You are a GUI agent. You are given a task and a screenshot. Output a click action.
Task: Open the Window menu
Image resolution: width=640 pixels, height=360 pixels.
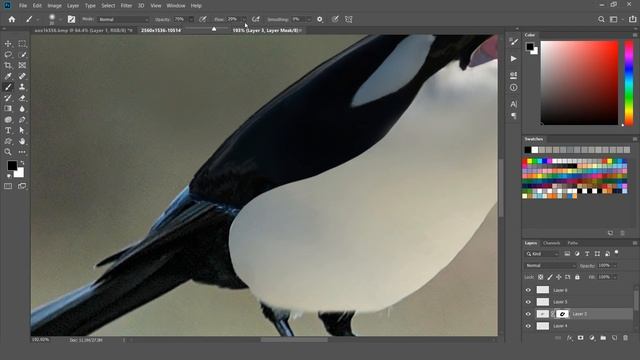176,6
